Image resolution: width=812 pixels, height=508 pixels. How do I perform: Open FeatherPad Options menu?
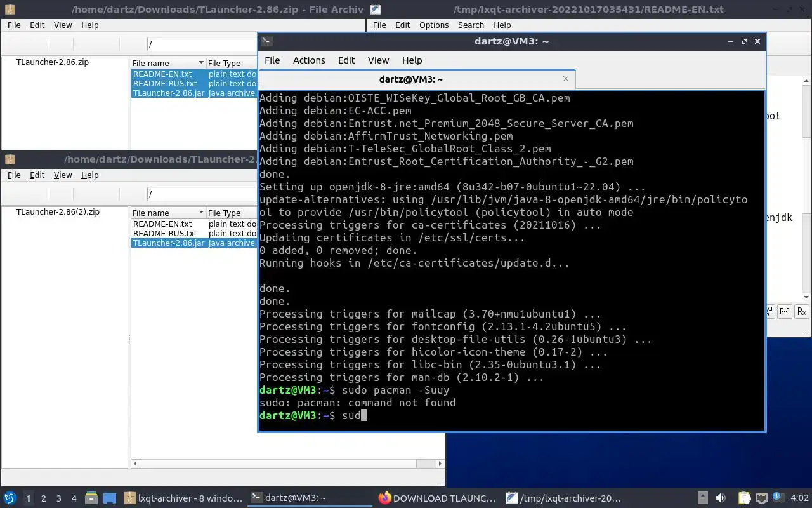pyautogui.click(x=434, y=25)
